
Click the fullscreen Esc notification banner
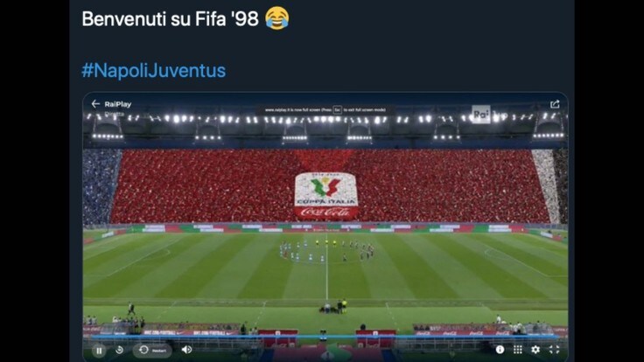(325, 110)
